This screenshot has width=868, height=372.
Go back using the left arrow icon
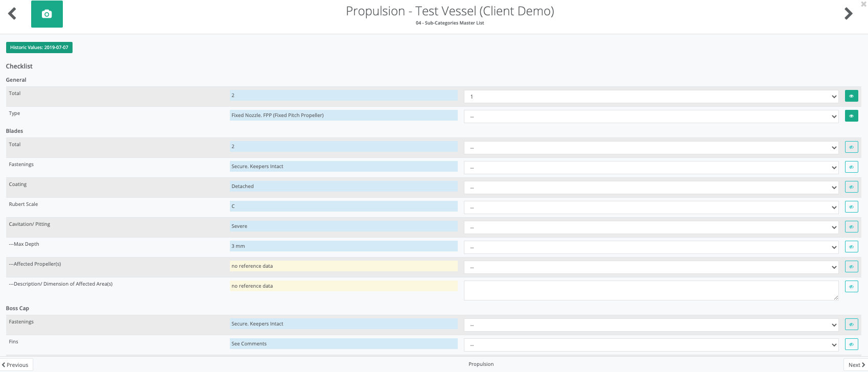click(x=13, y=14)
